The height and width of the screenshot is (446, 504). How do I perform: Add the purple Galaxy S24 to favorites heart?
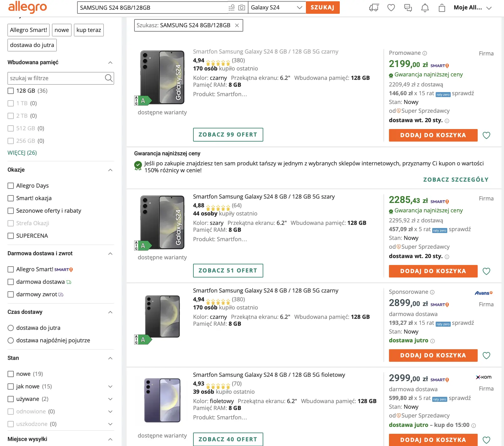[x=486, y=439]
